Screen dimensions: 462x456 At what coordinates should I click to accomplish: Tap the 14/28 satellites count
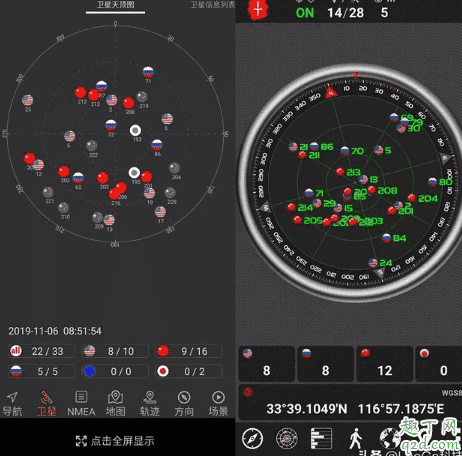pos(345,13)
